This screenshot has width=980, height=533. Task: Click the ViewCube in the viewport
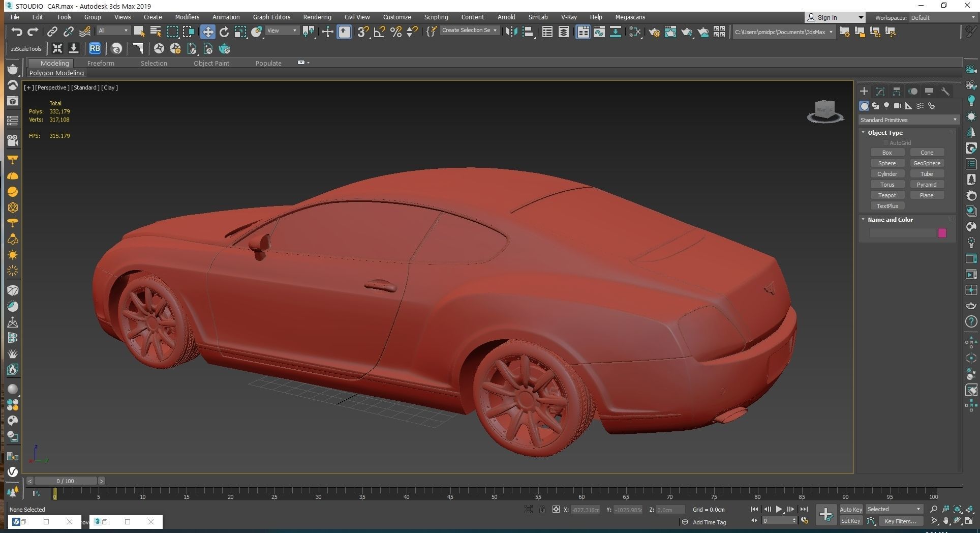click(x=825, y=111)
